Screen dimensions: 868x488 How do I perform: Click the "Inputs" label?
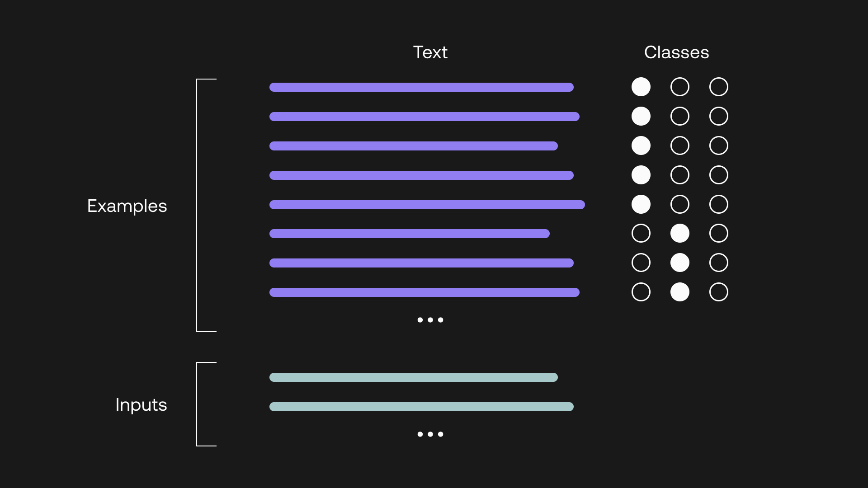tap(141, 405)
